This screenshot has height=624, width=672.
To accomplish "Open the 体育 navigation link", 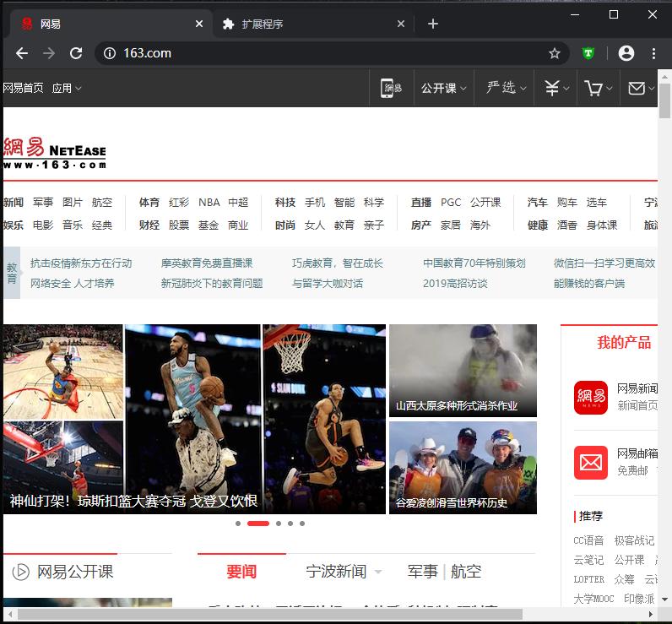I will tap(149, 203).
